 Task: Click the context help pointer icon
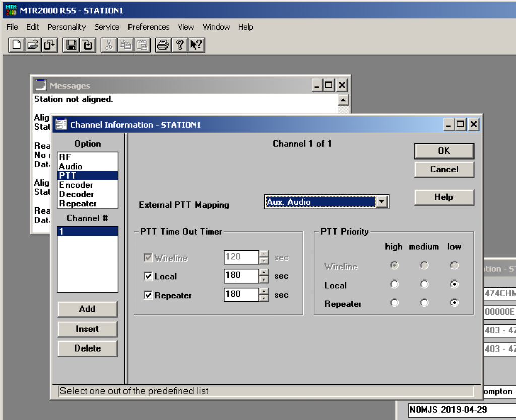click(197, 45)
